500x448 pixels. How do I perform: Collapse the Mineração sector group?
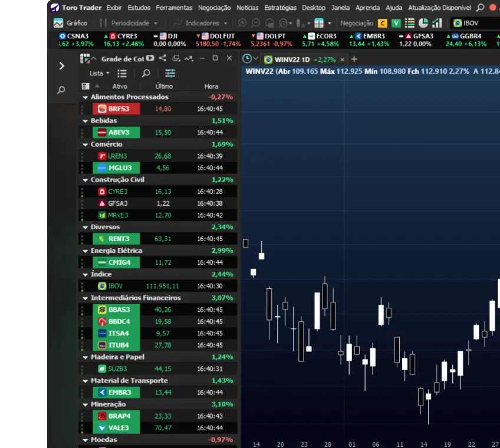click(x=85, y=404)
